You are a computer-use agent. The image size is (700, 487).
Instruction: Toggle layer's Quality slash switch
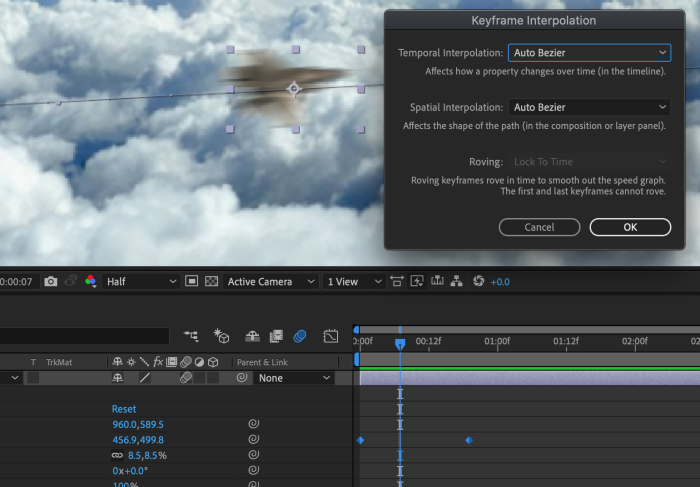[145, 378]
